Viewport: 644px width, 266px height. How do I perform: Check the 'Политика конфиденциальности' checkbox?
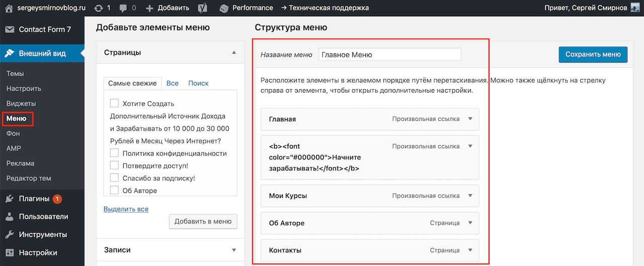pyautogui.click(x=114, y=153)
